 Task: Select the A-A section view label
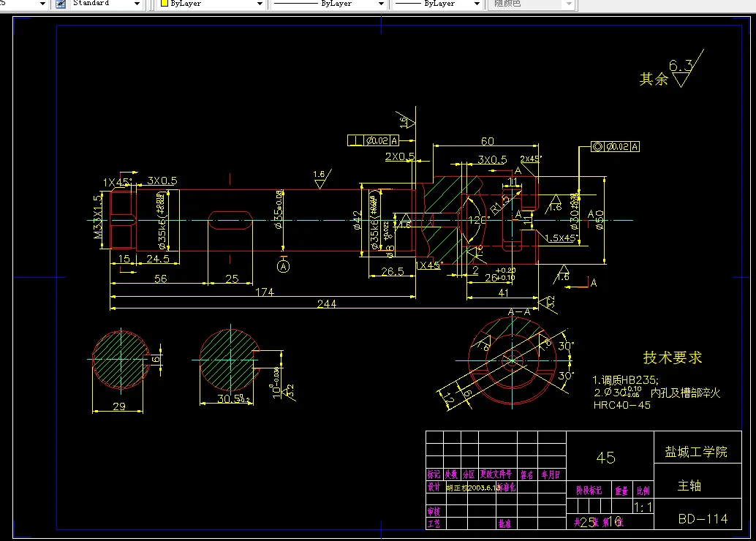click(x=519, y=312)
